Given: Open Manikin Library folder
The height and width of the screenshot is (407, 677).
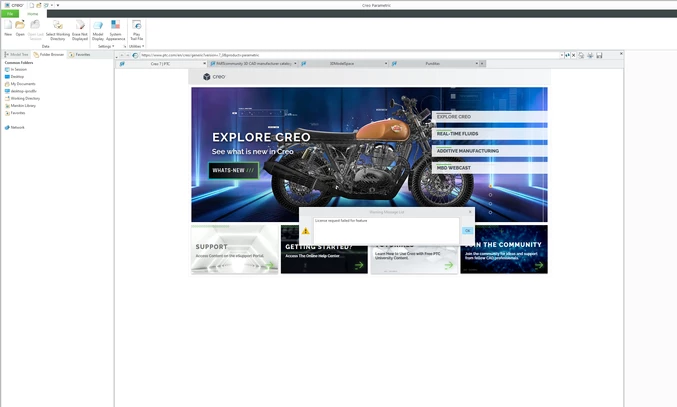Looking at the screenshot, I should tap(20, 106).
